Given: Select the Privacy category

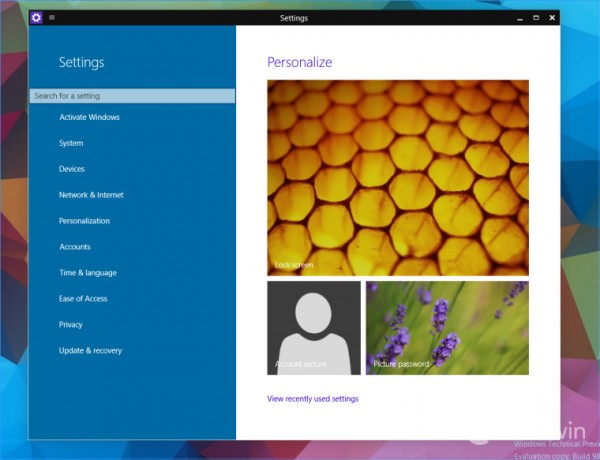Looking at the screenshot, I should pos(70,325).
